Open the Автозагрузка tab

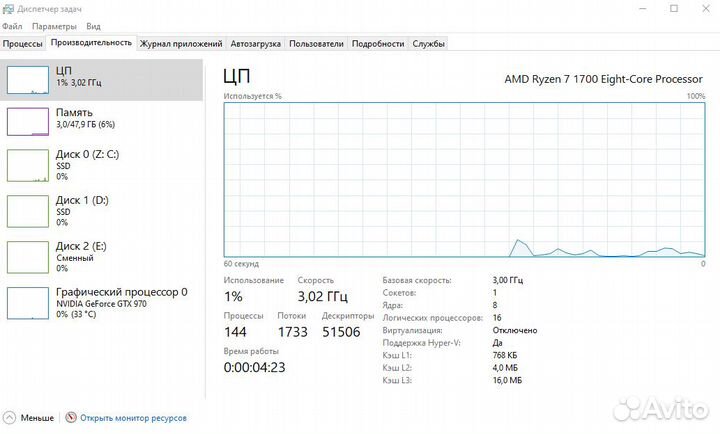(x=255, y=44)
